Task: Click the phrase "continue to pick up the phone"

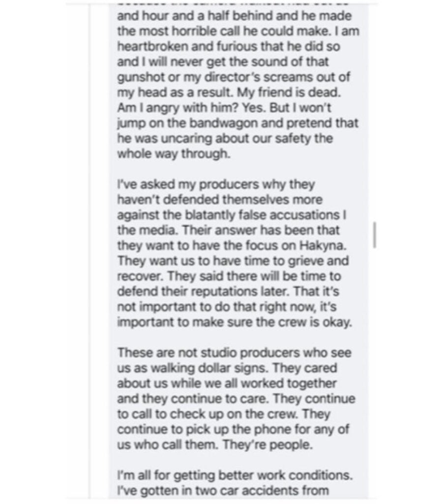Action: click(x=202, y=430)
